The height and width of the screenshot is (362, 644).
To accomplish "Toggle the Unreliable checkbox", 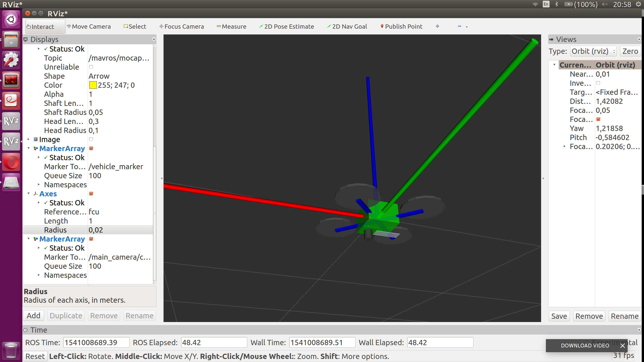I will pyautogui.click(x=91, y=67).
